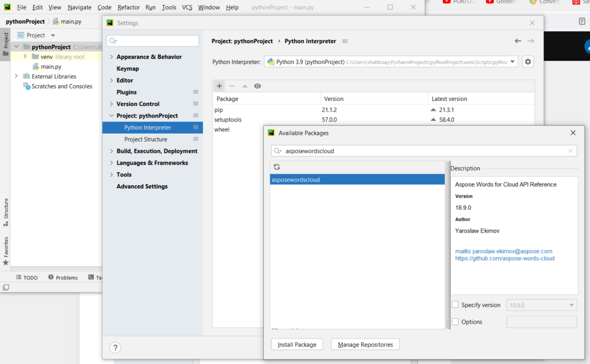Go back with Settings back arrow
590x364 pixels.
518,41
